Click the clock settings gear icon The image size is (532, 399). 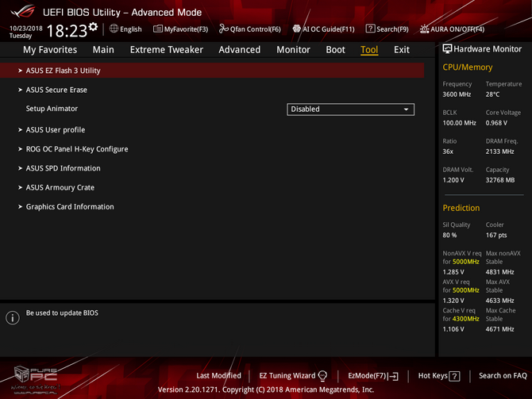coord(93,26)
